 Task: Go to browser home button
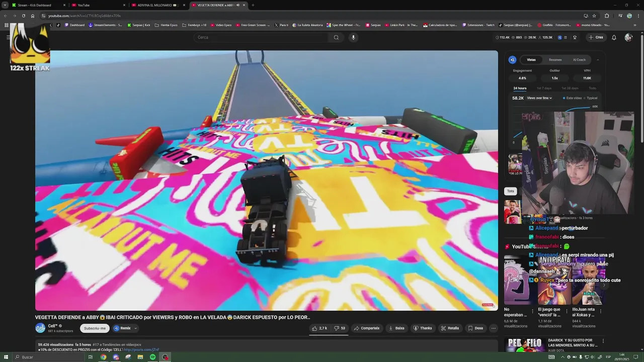33,16
